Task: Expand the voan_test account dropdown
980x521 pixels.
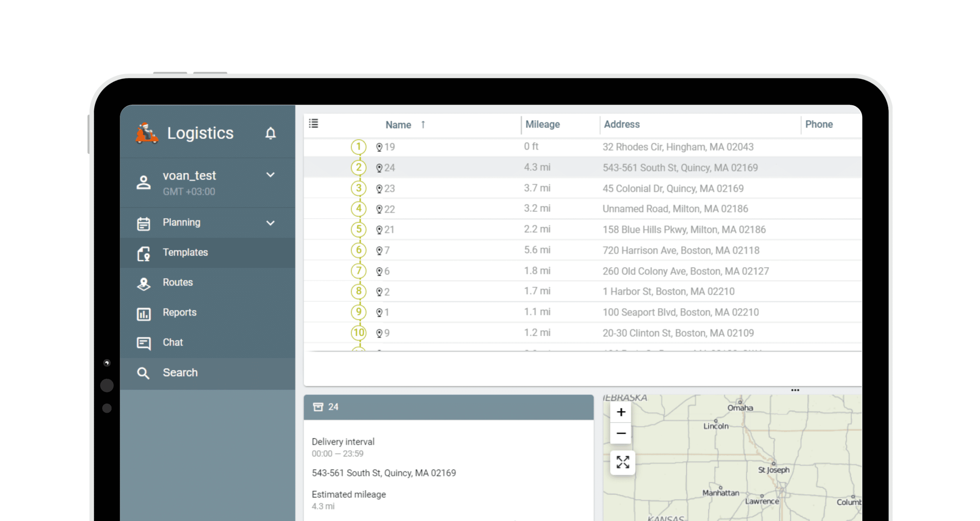Action: click(x=270, y=175)
